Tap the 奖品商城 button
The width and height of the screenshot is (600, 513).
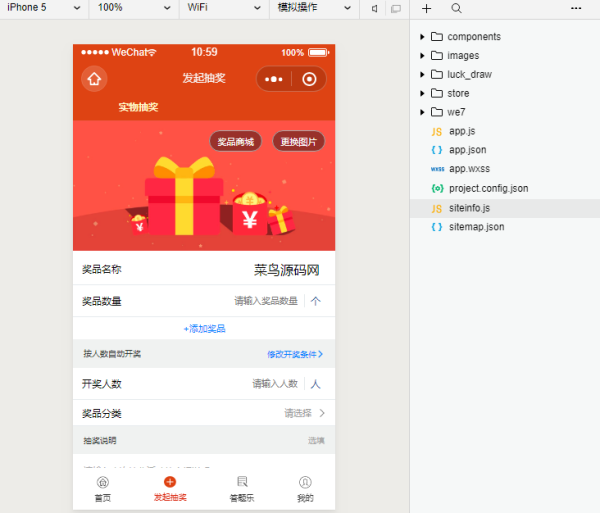[236, 142]
